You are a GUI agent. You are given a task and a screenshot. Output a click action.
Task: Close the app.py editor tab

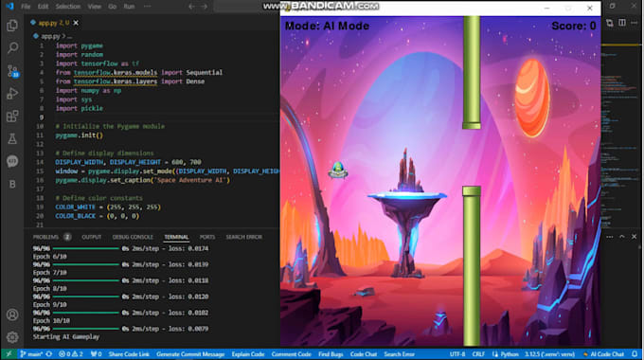76,23
